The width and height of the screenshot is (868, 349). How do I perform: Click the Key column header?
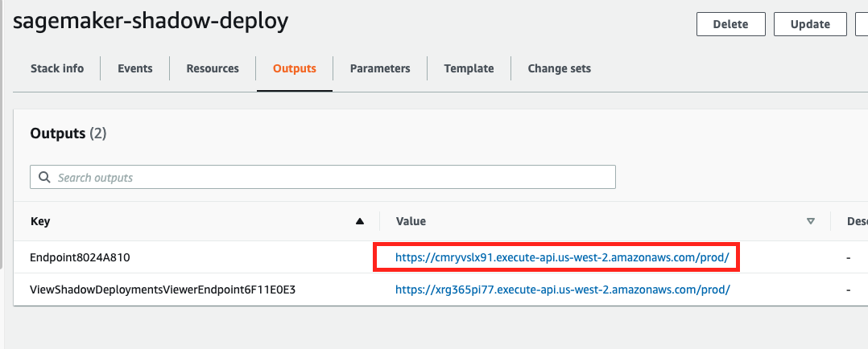(x=40, y=221)
